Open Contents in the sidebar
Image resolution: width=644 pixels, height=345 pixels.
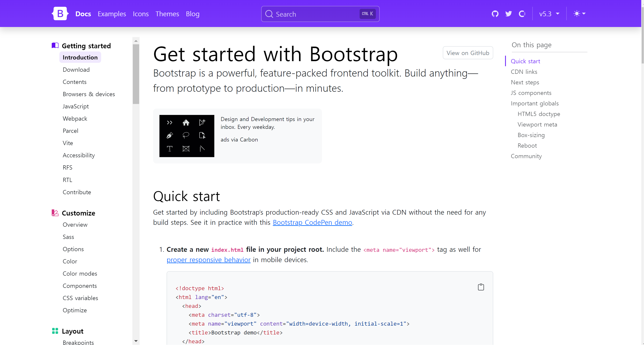click(x=75, y=82)
